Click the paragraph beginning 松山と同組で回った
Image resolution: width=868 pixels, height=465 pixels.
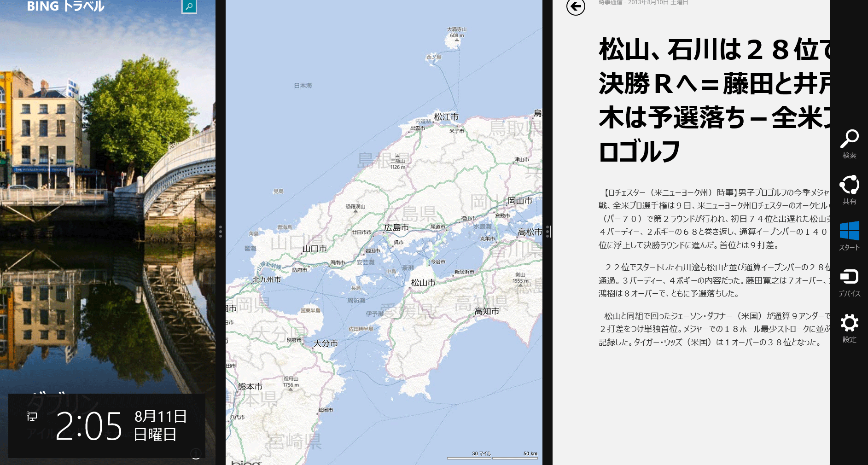point(714,329)
